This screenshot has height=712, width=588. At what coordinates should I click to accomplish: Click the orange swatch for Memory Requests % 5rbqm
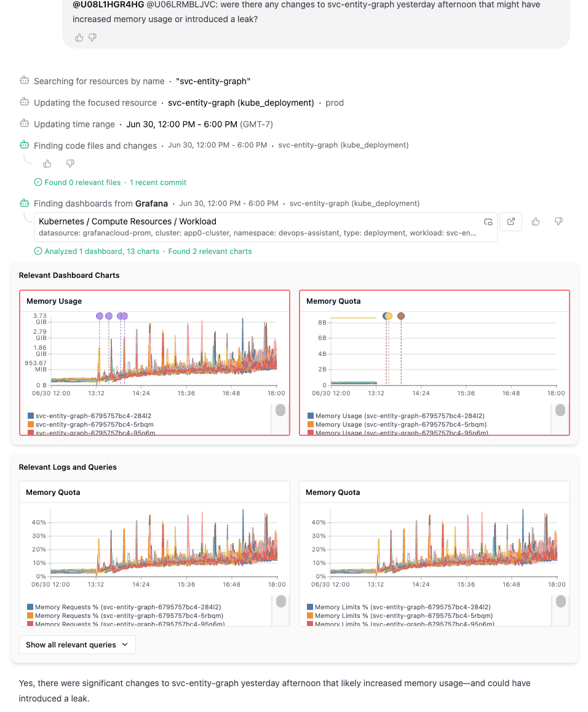pos(30,615)
